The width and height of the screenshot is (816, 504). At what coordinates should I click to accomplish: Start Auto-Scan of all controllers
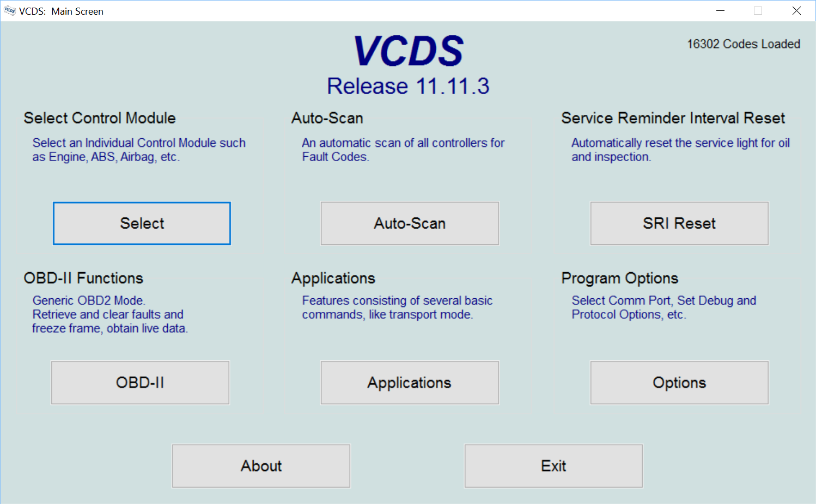[410, 223]
